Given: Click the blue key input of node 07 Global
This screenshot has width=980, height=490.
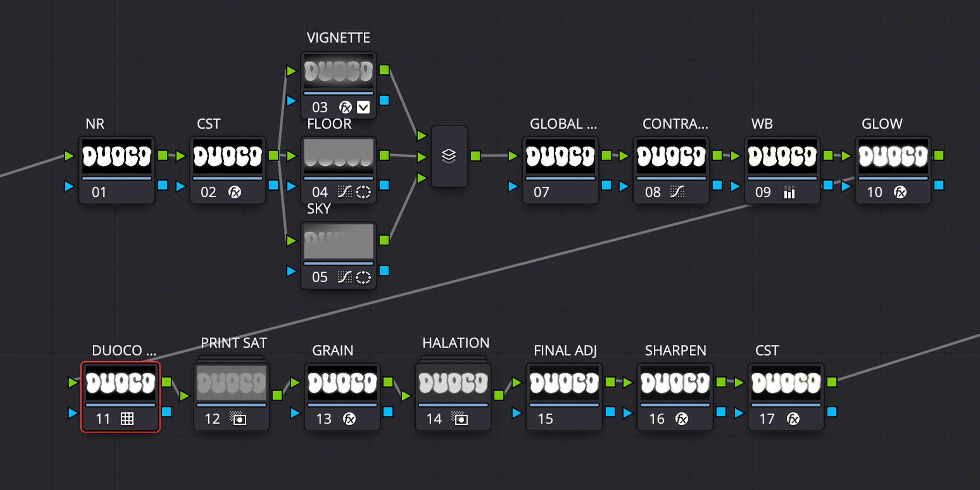Looking at the screenshot, I should [513, 186].
